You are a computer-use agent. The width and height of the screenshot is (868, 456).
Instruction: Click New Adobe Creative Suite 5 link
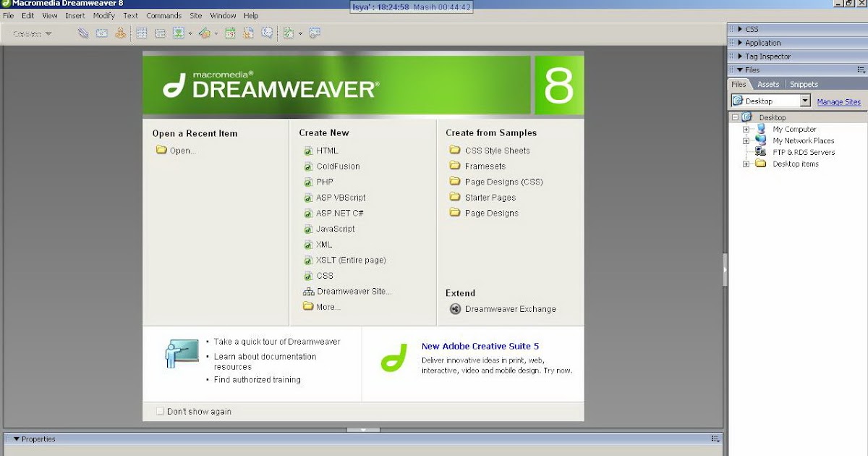(480, 346)
